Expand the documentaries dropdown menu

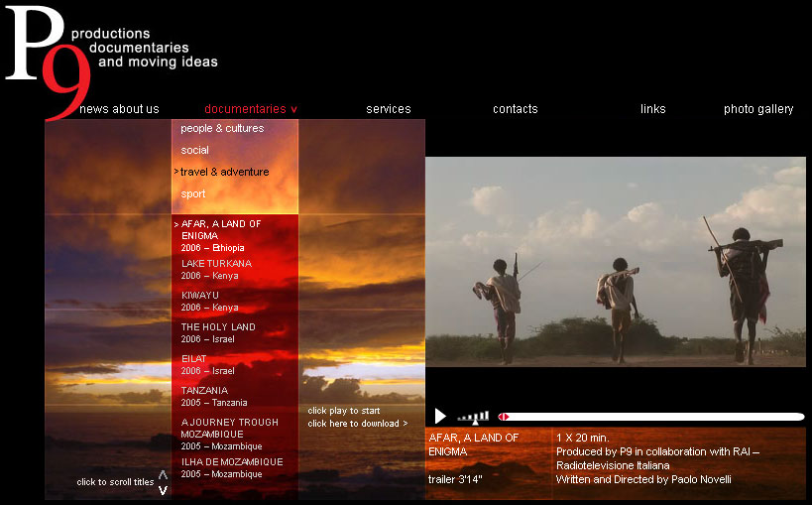click(250, 109)
